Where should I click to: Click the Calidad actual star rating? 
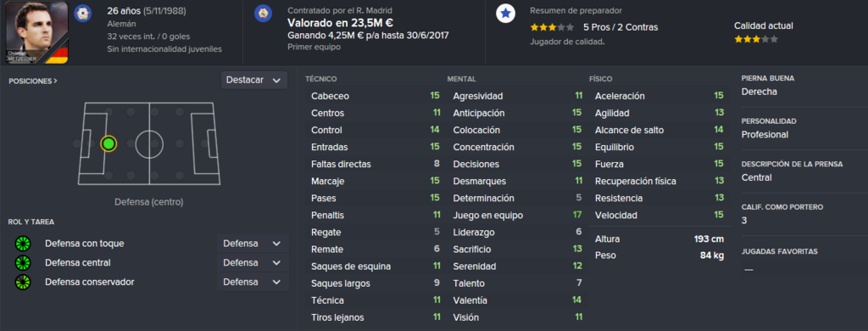click(756, 39)
